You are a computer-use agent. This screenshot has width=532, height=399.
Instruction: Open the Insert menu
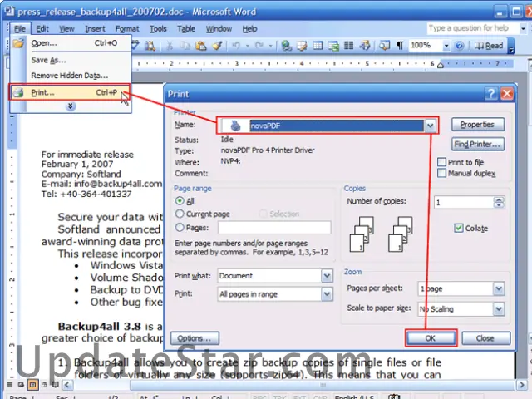tap(95, 29)
